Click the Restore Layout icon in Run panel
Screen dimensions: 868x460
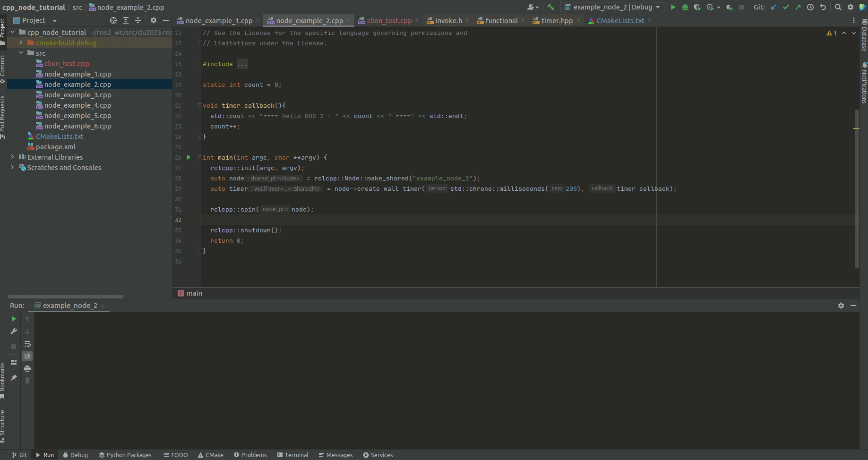coord(14,362)
